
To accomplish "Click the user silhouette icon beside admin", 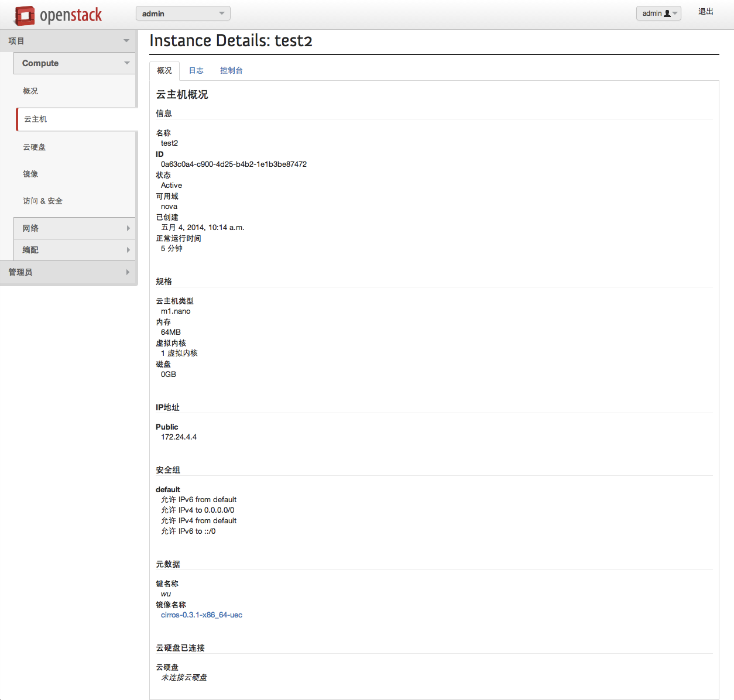I will coord(667,13).
